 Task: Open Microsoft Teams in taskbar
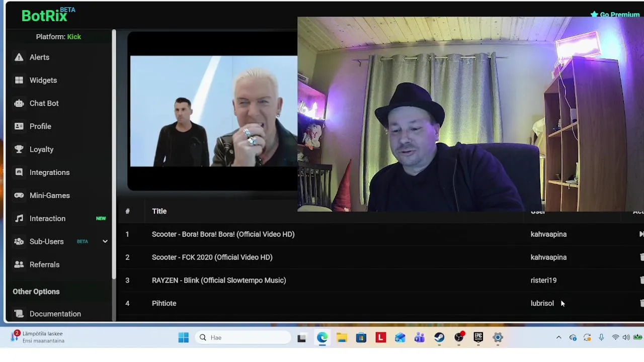click(x=420, y=337)
